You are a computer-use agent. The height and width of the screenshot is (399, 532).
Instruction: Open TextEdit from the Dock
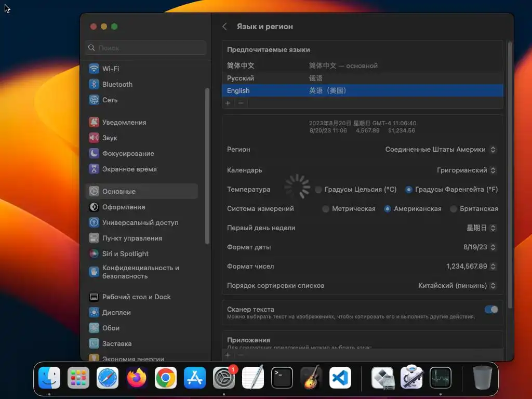253,378
